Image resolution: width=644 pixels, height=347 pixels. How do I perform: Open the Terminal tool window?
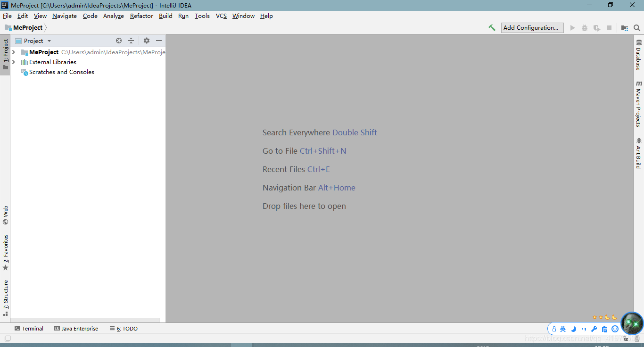click(x=29, y=329)
